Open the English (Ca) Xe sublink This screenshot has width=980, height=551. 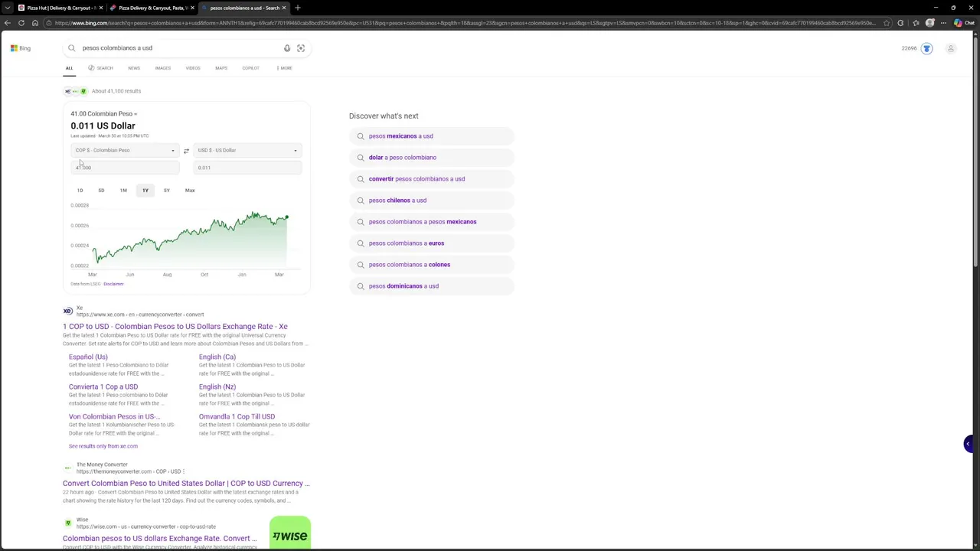tap(217, 357)
